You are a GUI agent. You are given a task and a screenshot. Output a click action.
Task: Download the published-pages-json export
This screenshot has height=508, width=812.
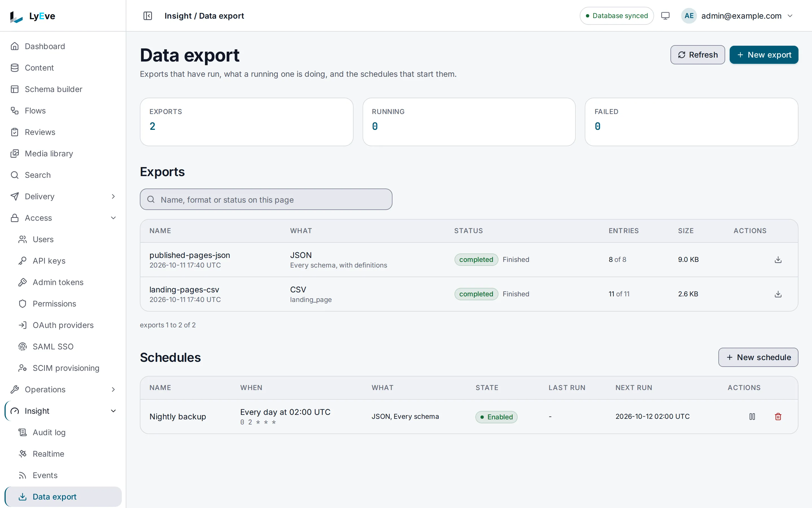(778, 260)
